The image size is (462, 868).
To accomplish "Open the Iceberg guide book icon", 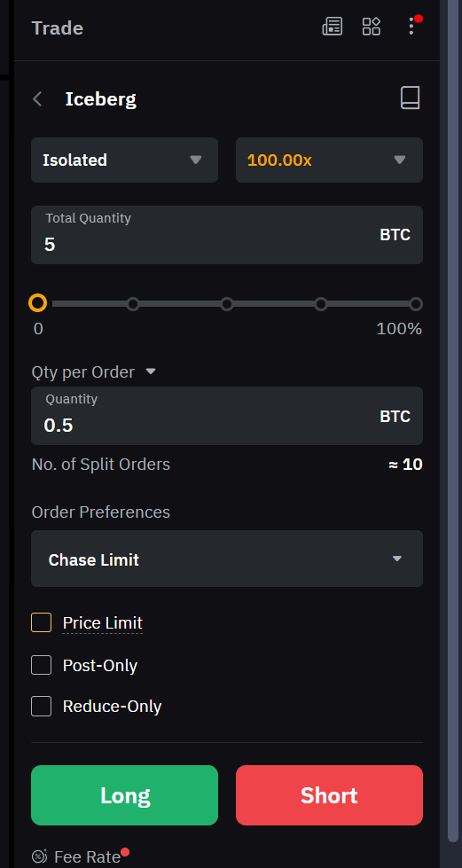I will click(410, 98).
